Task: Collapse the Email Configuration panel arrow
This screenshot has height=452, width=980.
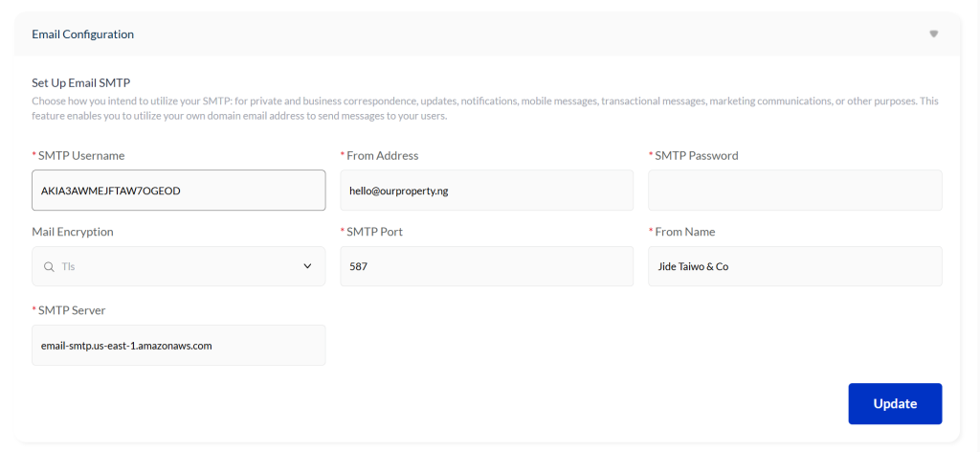Action: coord(933,34)
